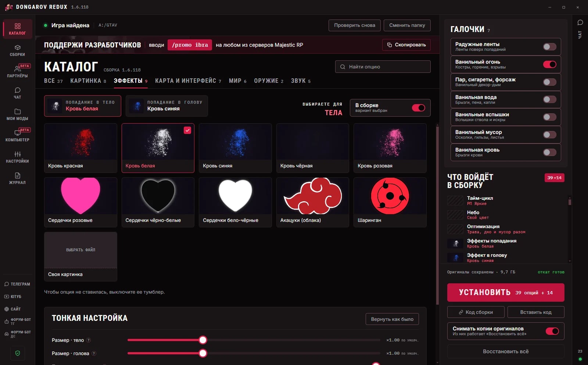Open the Телеграм link
Screen dimensions: 588x365
click(17, 284)
